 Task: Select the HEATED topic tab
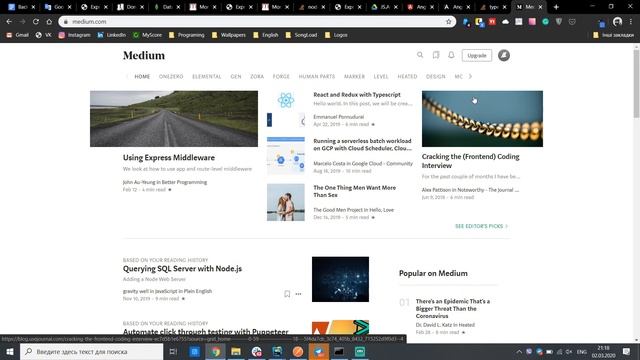coord(407,76)
